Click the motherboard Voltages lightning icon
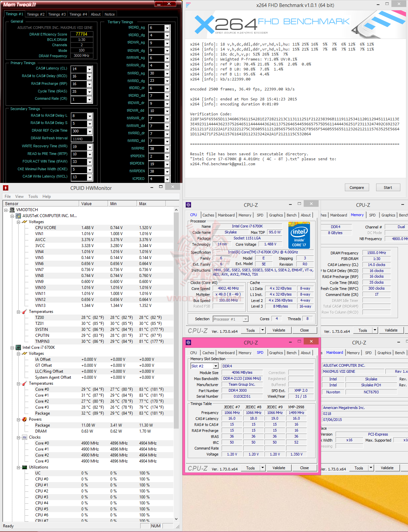The width and height of the screenshot is (408, 532). (25, 222)
